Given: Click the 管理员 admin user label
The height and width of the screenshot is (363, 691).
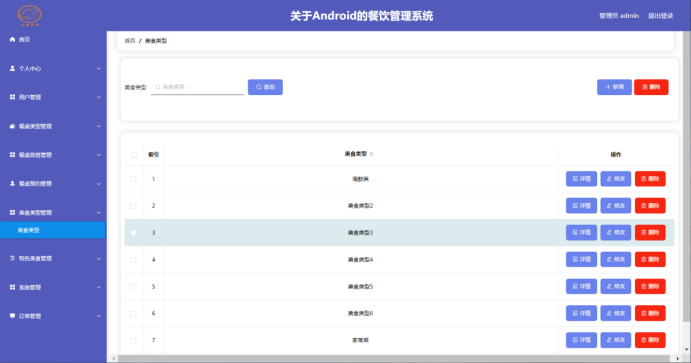Looking at the screenshot, I should pos(619,16).
